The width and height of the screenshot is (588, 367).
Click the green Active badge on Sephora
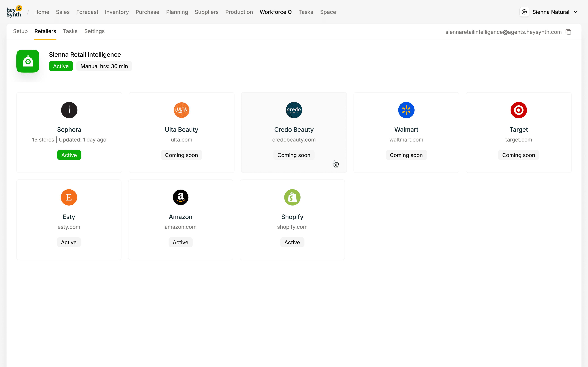coord(69,155)
